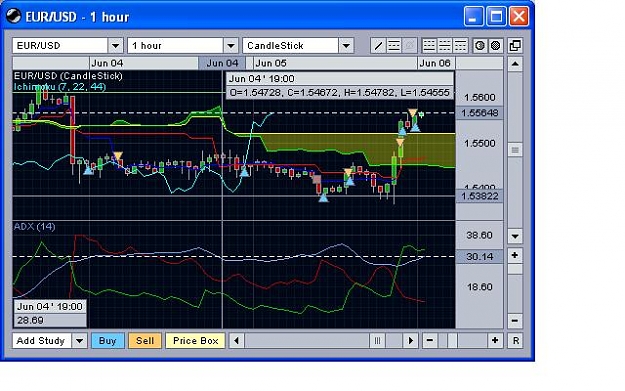Click the ADX (14) study label

(x=34, y=226)
